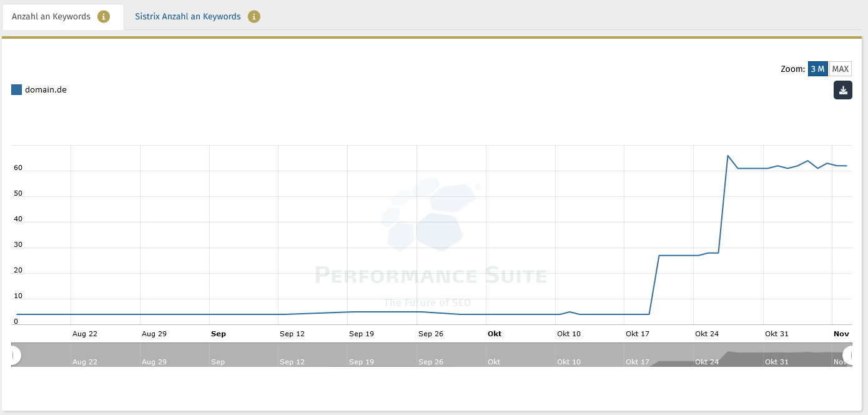
Task: Open info icon beside Sistrix Anzahl an Keywords
Action: (x=254, y=16)
